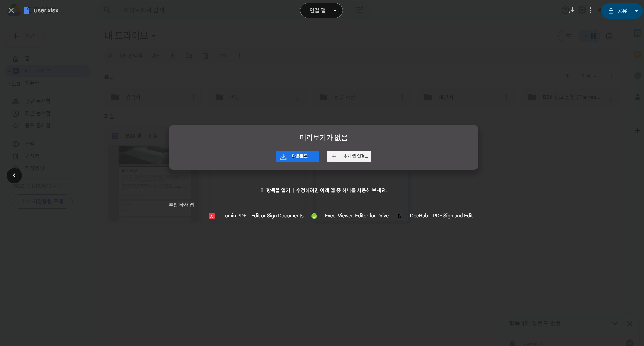Viewport: 644px width, 346px height.
Task: Select 내 드라이브 in the dimmed sidebar
Action: [48, 71]
